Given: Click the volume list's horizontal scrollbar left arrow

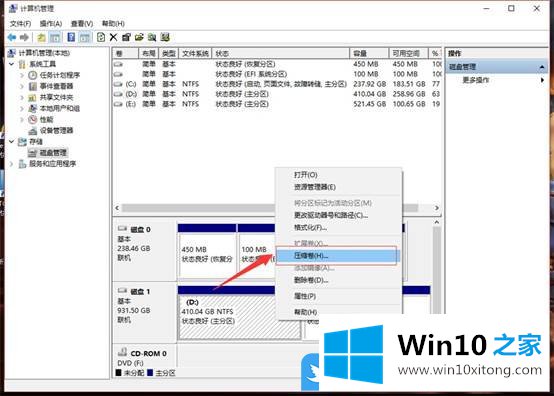Looking at the screenshot, I should [117, 208].
